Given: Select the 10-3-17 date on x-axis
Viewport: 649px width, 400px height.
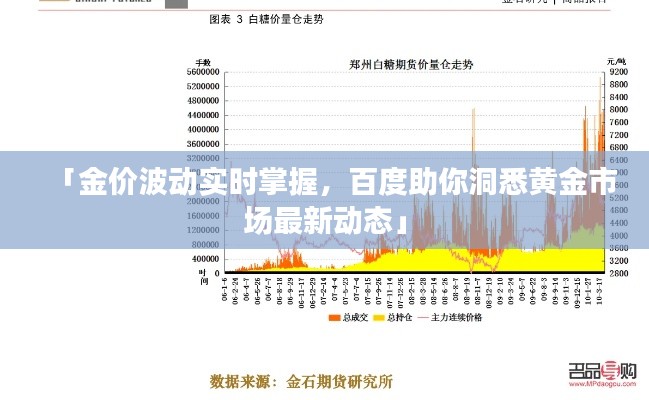Looking at the screenshot, I should click(600, 291).
